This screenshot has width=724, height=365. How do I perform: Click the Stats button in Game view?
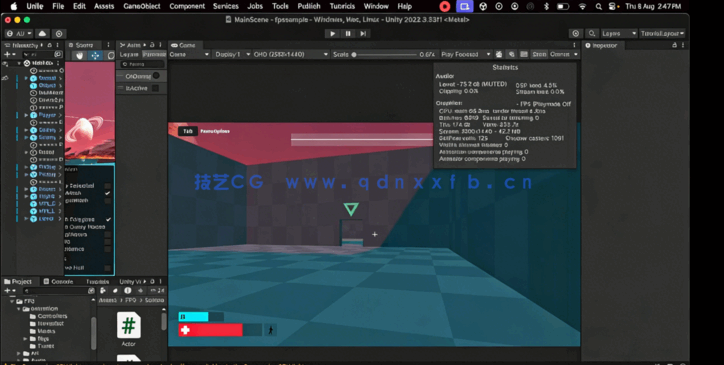click(x=539, y=55)
